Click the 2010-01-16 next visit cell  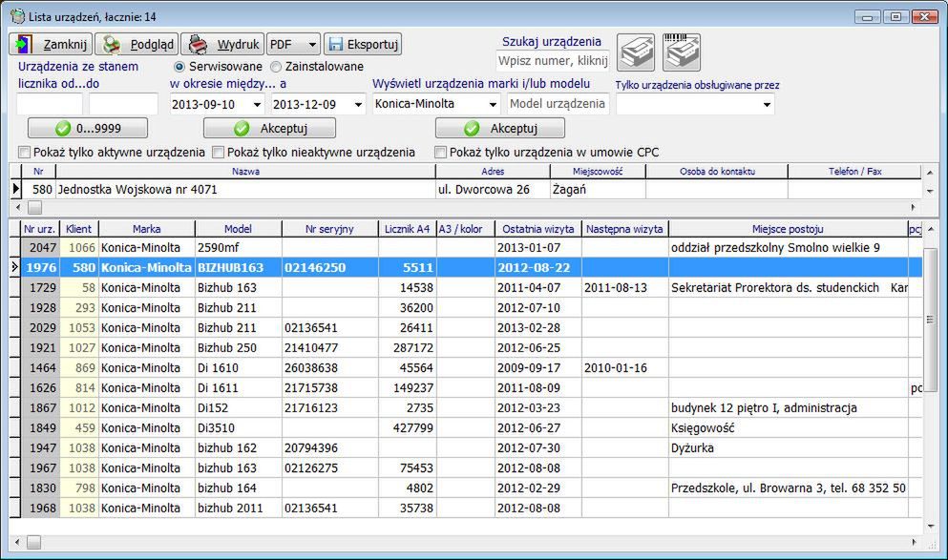tap(624, 368)
